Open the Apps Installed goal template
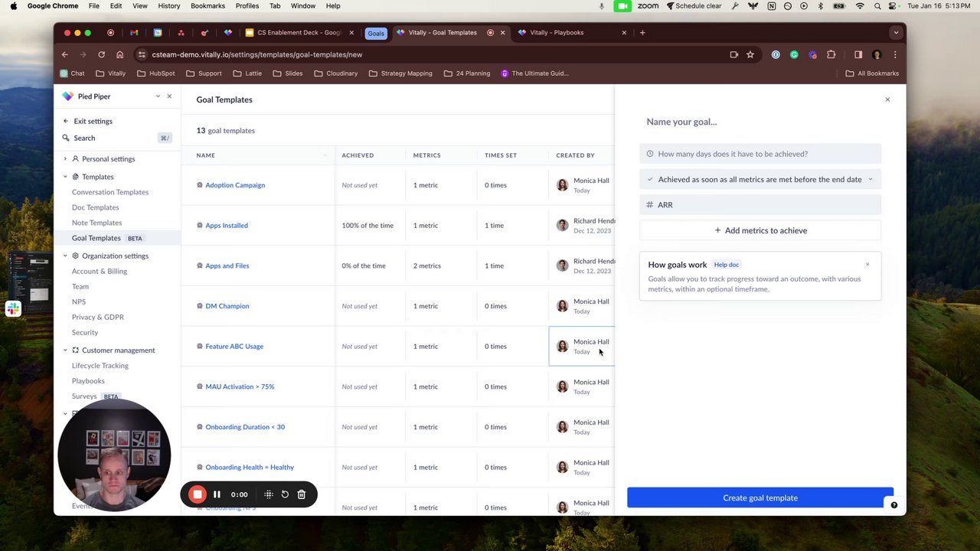Image resolution: width=980 pixels, height=551 pixels. (227, 225)
